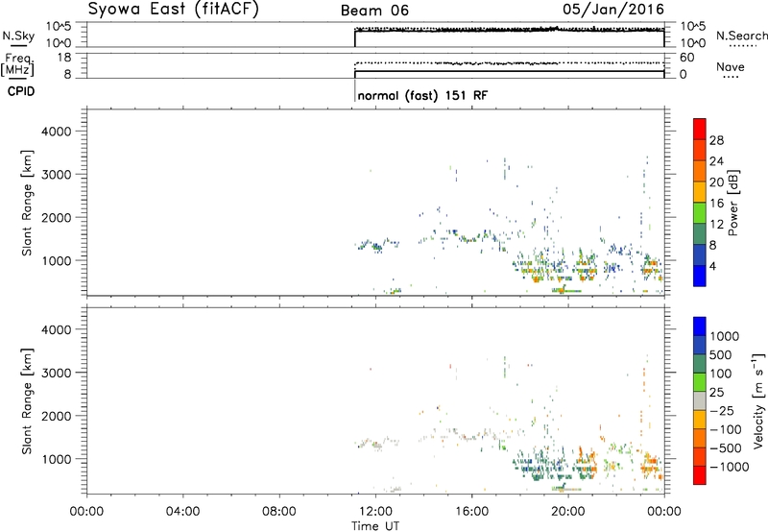Click the '12:00' time tick label

375,512
